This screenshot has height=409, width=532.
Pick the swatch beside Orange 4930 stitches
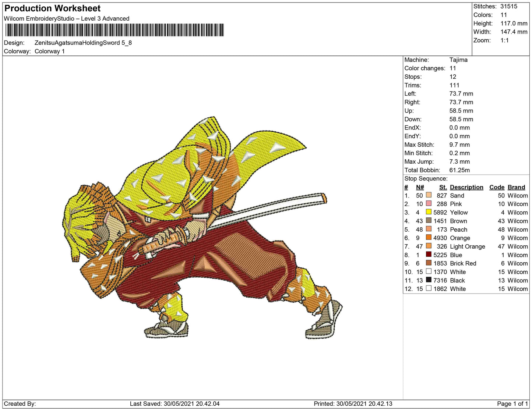click(429, 238)
